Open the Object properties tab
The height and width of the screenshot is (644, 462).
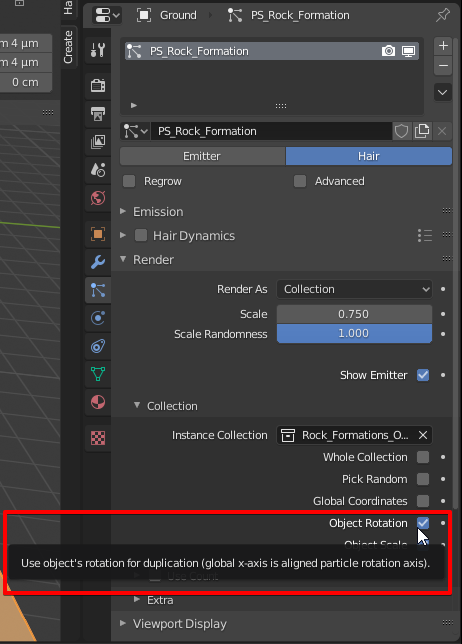point(98,234)
